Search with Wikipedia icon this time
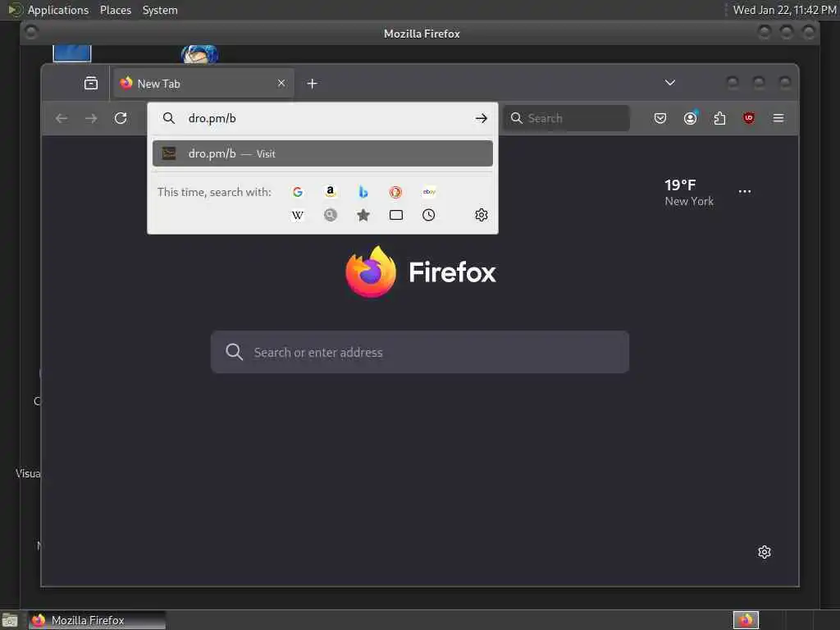This screenshot has width=840, height=630. (x=297, y=215)
